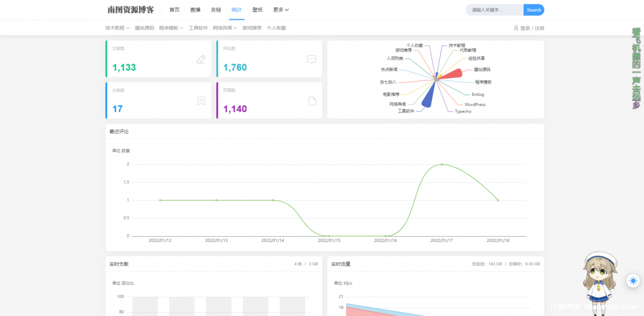Click the 南图资源博客 site logo
The image size is (644, 316).
131,10
